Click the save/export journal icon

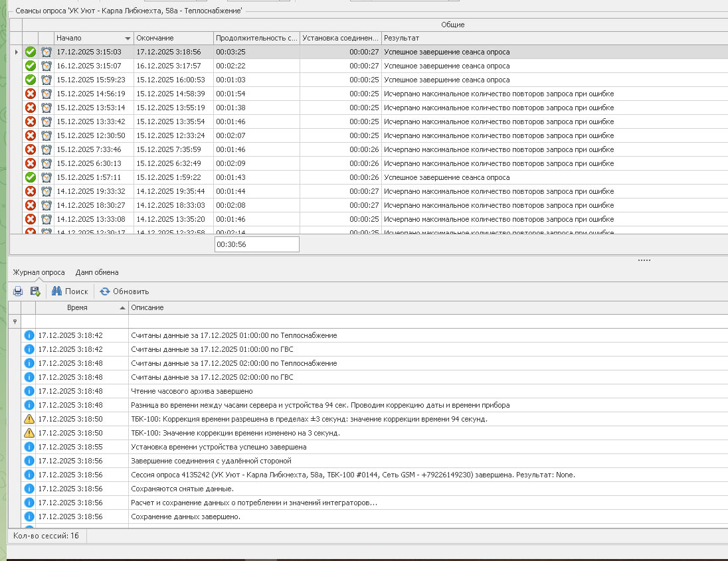tap(35, 291)
